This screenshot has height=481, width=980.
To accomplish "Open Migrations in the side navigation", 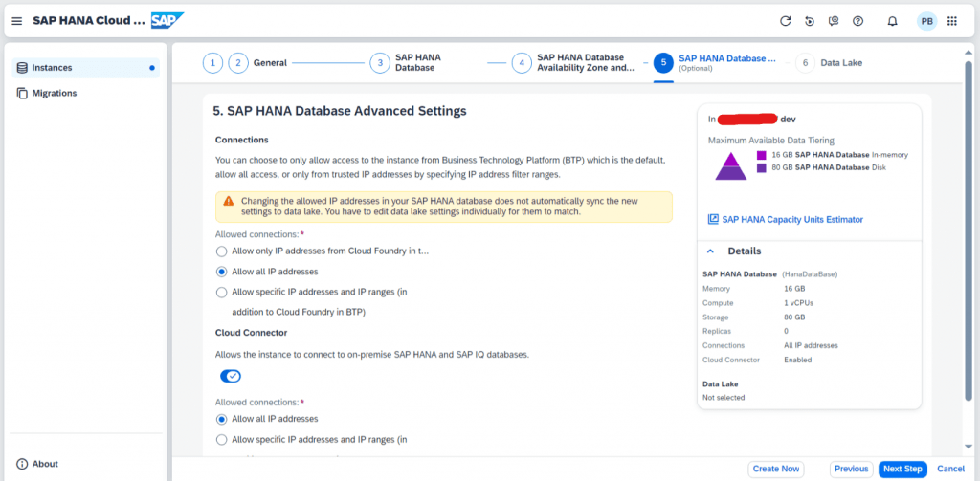I will click(85, 93).
